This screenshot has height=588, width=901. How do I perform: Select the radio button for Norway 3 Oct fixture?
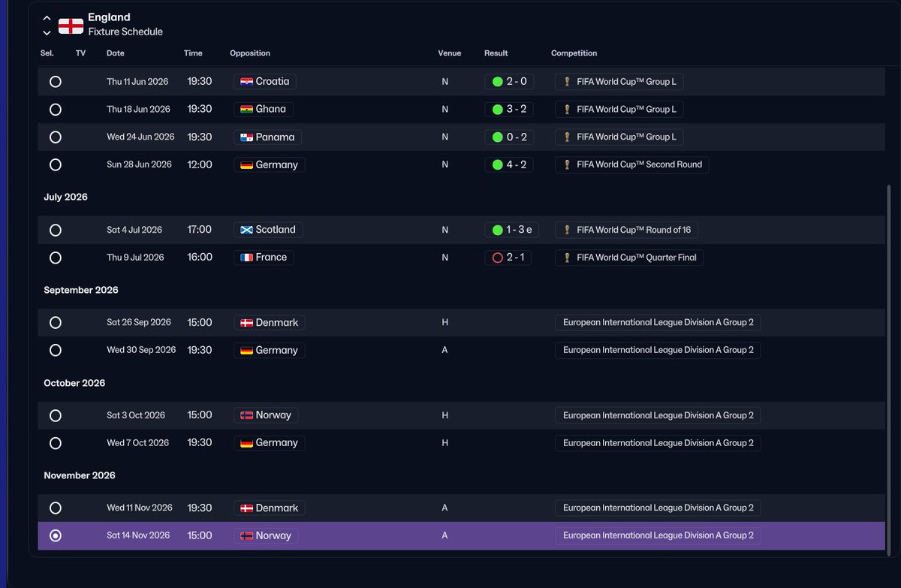(56, 415)
